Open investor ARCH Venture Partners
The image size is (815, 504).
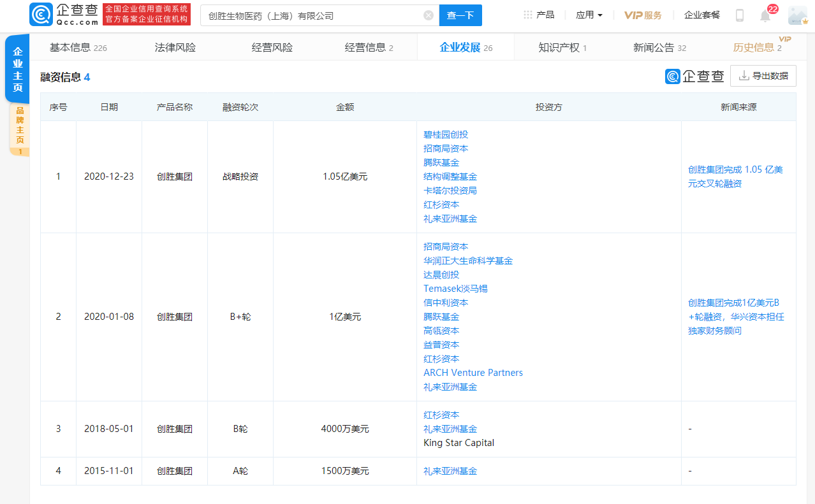[473, 373]
